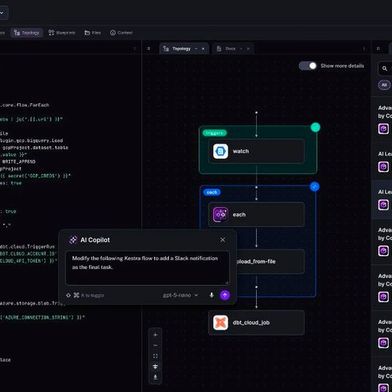The width and height of the screenshot is (392, 392).
Task: Click the microphone voice input icon
Action: point(211,295)
